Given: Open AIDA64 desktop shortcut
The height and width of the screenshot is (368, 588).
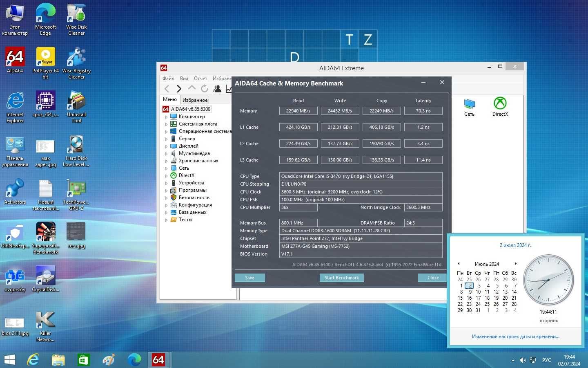Looking at the screenshot, I should click(15, 60).
